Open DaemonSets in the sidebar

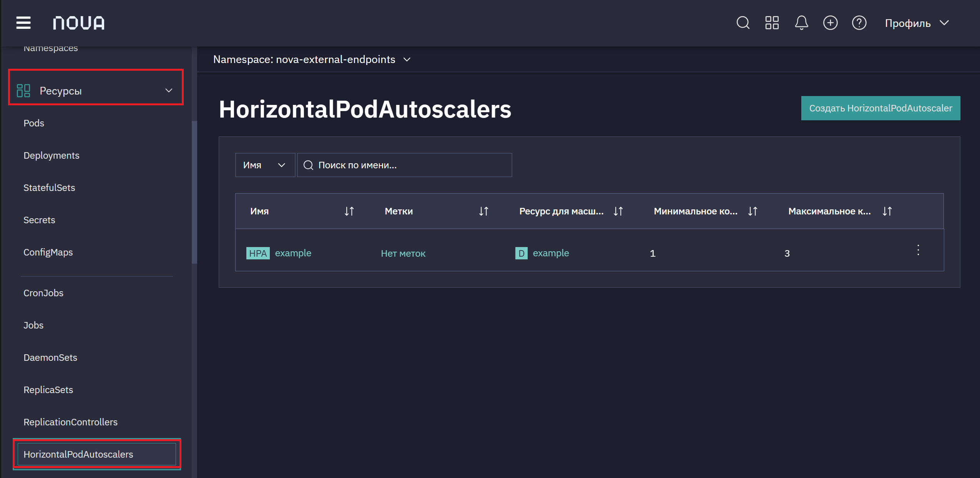pyautogui.click(x=50, y=357)
